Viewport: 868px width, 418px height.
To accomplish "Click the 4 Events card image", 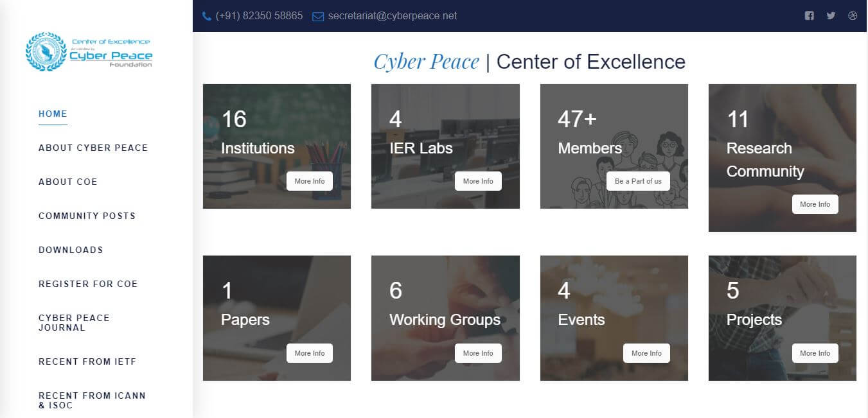I will coord(614,318).
